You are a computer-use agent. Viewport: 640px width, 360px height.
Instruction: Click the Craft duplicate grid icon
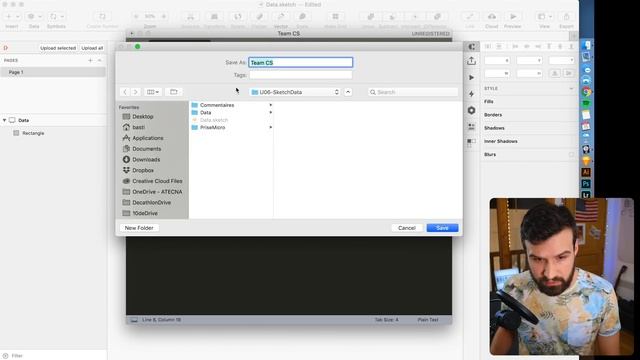[471, 142]
